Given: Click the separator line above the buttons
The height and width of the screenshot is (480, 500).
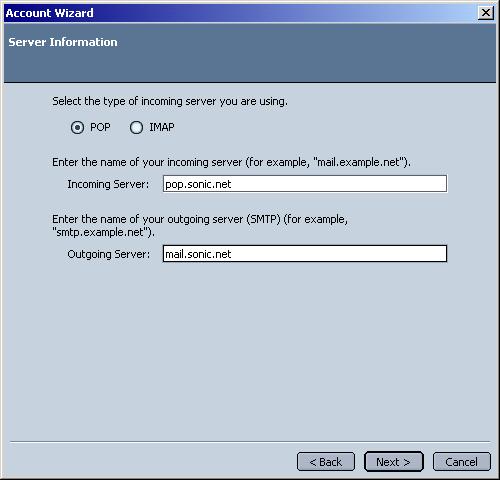Looking at the screenshot, I should pos(250,442).
